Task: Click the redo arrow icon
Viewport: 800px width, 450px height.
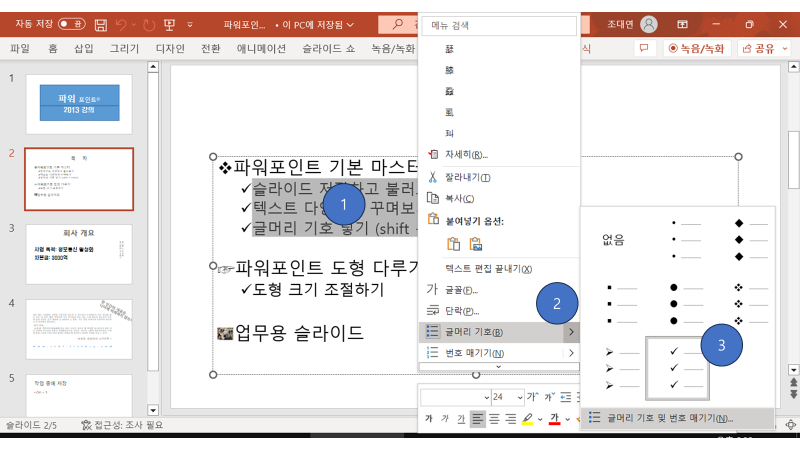Action: pos(148,24)
